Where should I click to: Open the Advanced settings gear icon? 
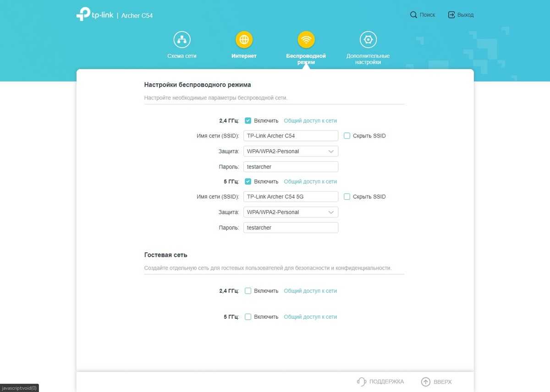[368, 40]
